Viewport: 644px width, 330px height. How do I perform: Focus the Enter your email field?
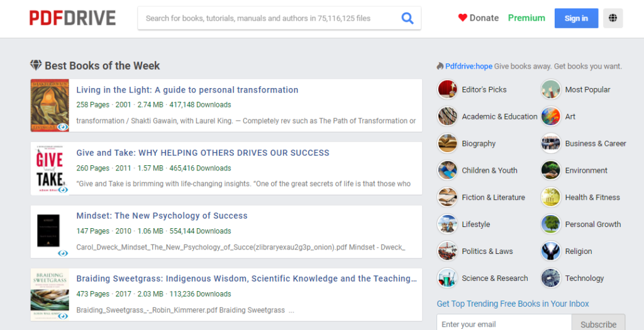pyautogui.click(x=504, y=324)
